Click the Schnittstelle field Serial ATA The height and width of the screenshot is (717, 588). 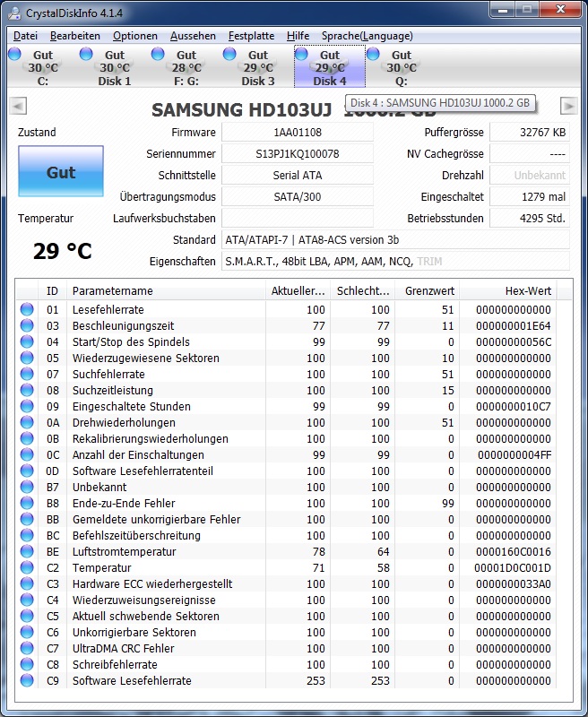coord(298,175)
